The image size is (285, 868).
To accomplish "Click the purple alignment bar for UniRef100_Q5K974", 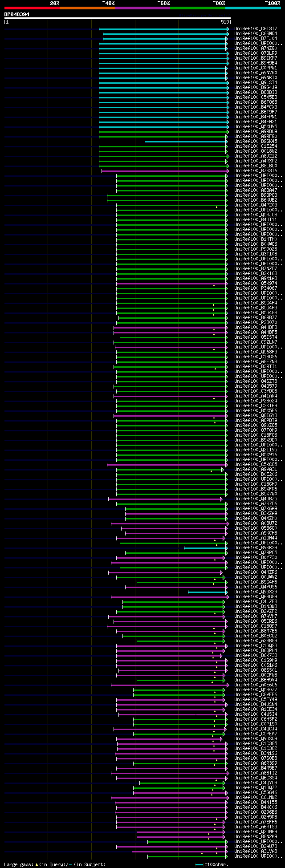I will click(x=172, y=283).
